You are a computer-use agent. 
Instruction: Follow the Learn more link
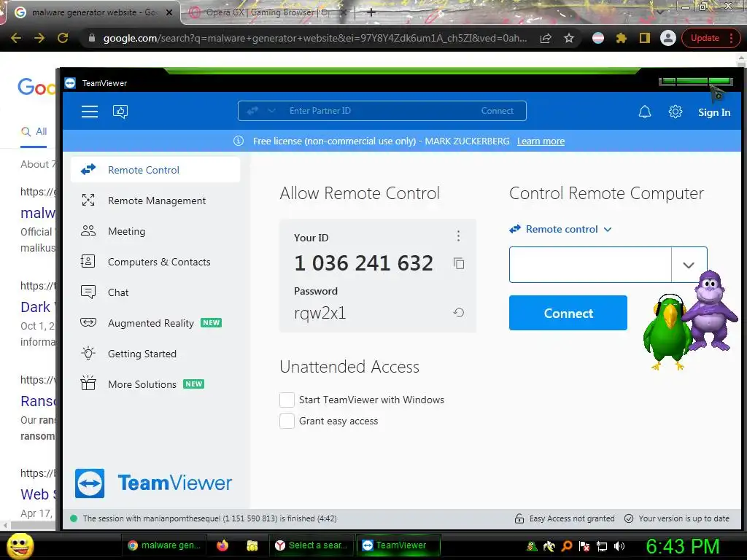[541, 141]
